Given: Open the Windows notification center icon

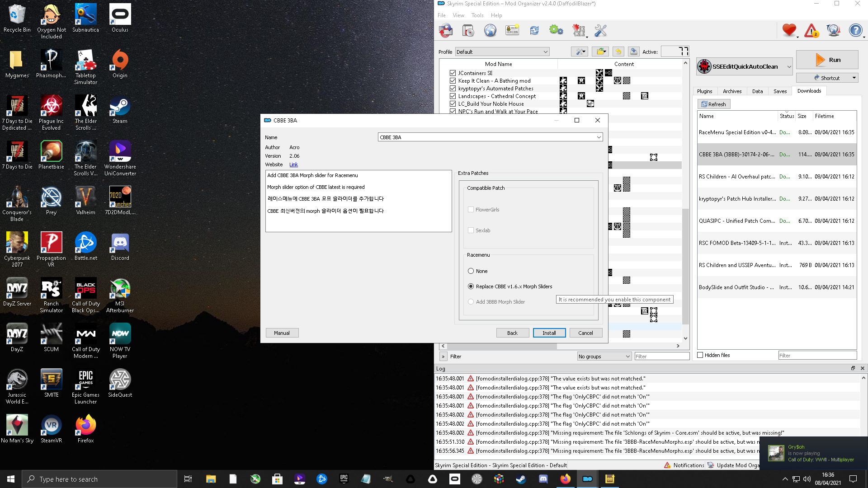Looking at the screenshot, I should coord(853,479).
